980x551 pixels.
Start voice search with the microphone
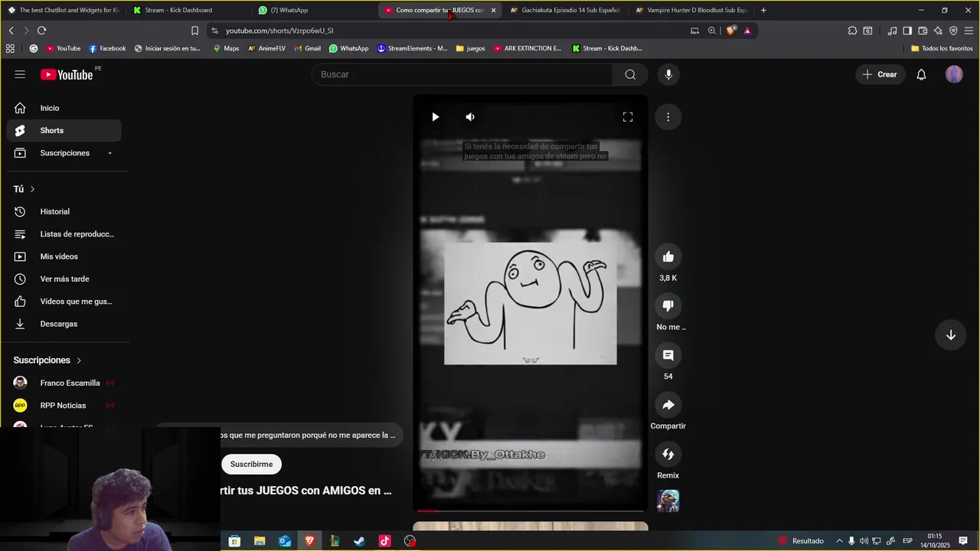pos(668,74)
